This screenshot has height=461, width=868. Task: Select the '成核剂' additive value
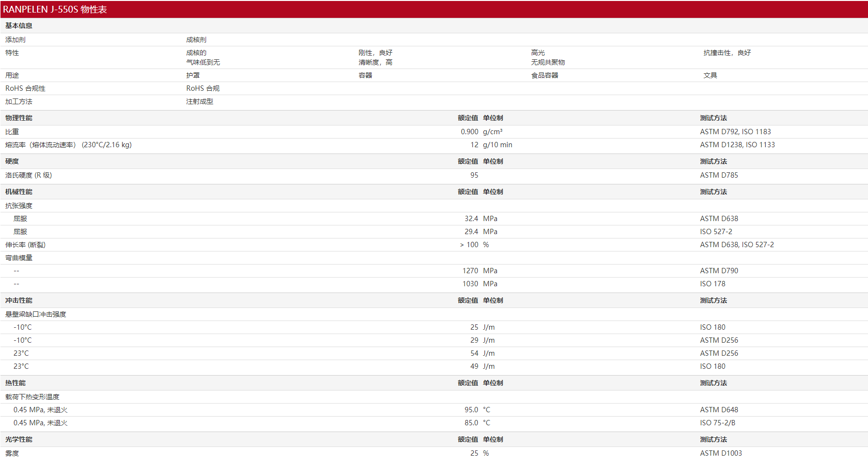tap(196, 40)
